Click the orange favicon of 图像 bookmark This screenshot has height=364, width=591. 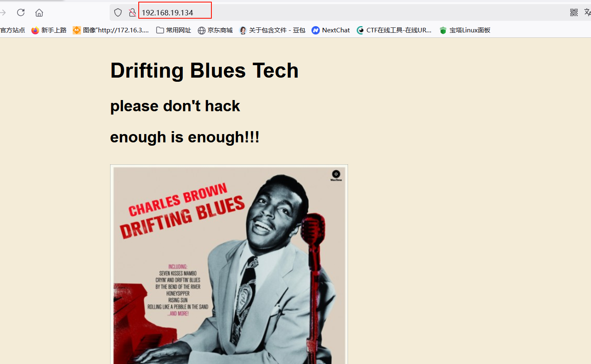[x=76, y=30]
